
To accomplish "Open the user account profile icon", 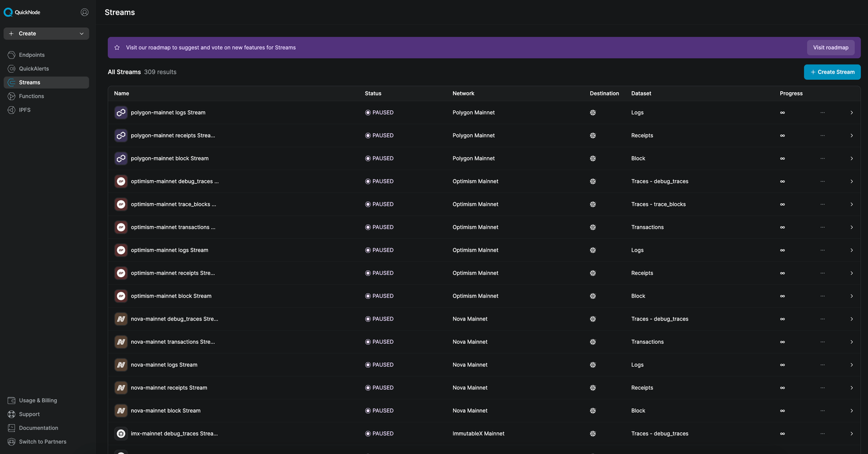I will 85,12.
